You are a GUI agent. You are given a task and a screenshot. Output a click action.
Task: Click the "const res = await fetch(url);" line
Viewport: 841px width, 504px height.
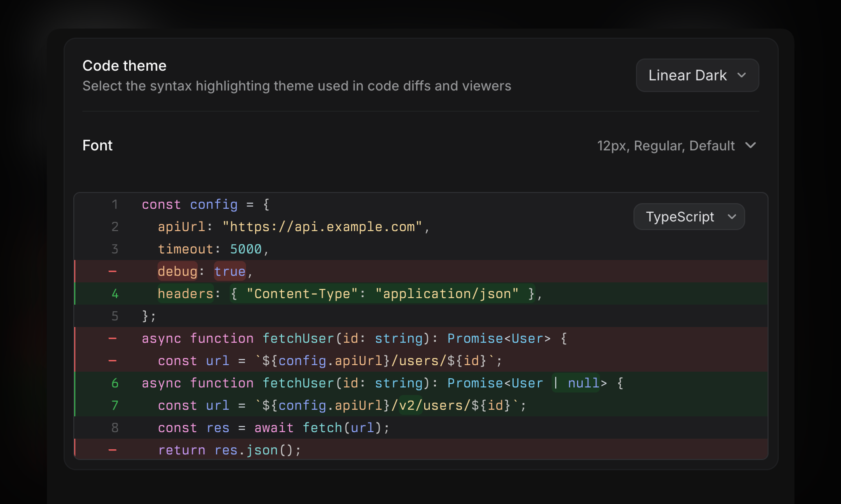point(421,428)
